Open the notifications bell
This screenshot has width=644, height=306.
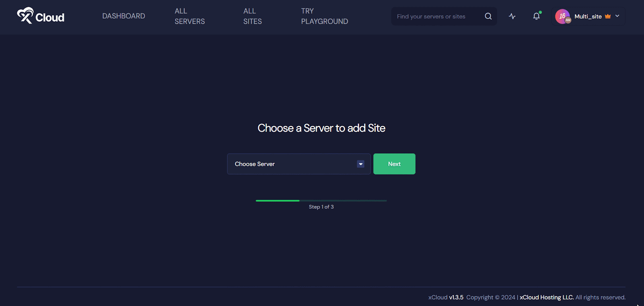[536, 16]
